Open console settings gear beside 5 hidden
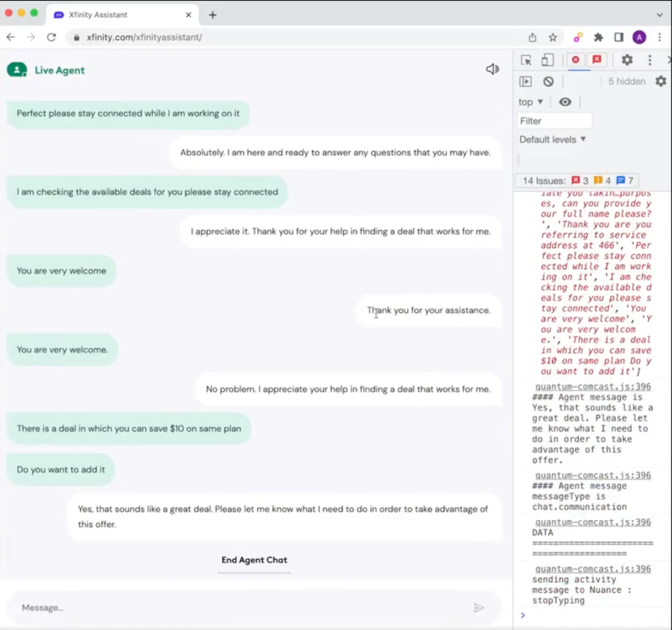The width and height of the screenshot is (672, 630). pos(661,81)
